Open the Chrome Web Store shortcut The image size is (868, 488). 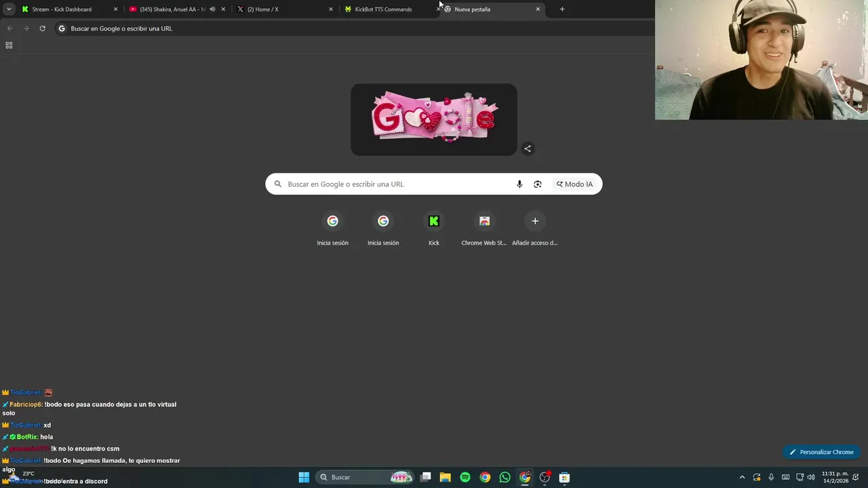(x=484, y=229)
